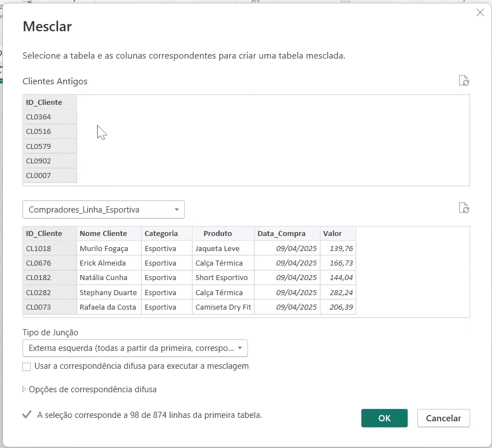Viewport: 492px width, 448px height.
Task: Click the checkmark icon beside selection message
Action: pos(27,415)
